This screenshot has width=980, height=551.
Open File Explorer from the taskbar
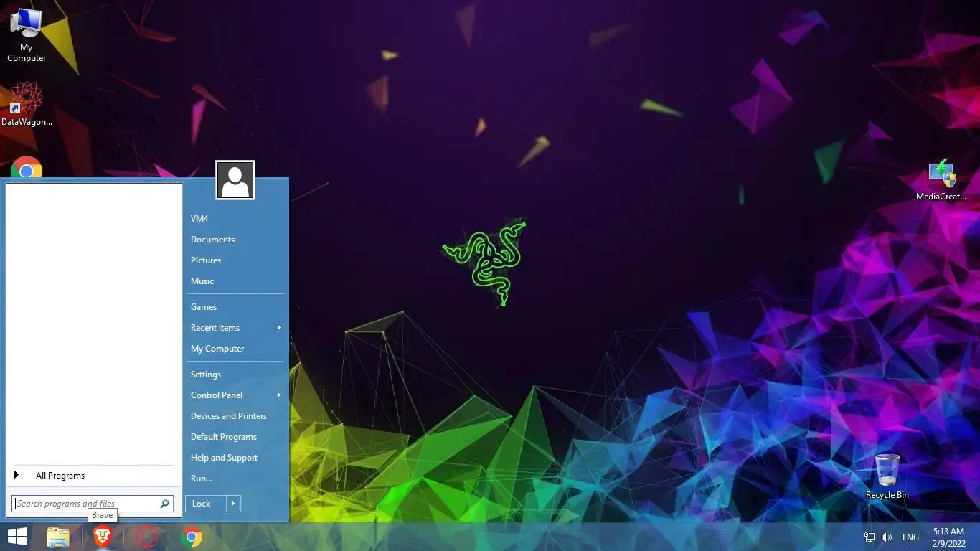pyautogui.click(x=58, y=537)
